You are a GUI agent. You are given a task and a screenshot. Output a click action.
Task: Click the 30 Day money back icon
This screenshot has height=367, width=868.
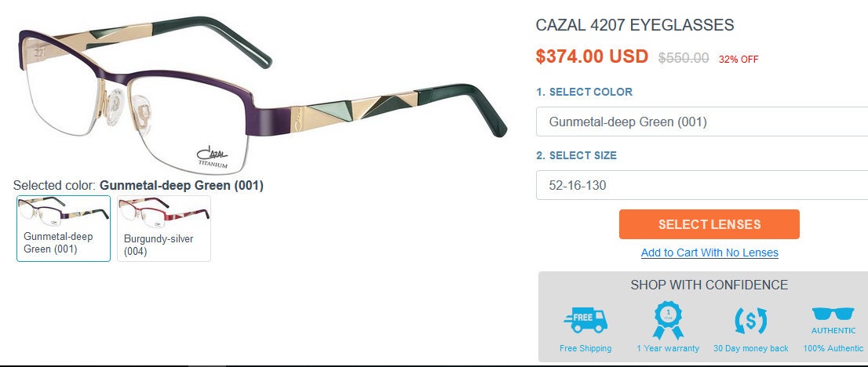pos(750,321)
